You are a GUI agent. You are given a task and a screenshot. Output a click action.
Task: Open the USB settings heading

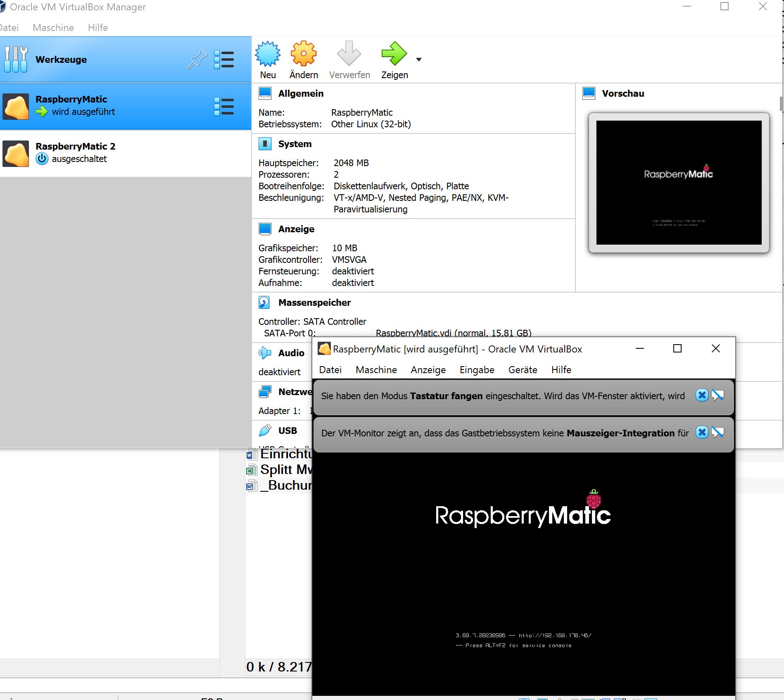coord(287,431)
